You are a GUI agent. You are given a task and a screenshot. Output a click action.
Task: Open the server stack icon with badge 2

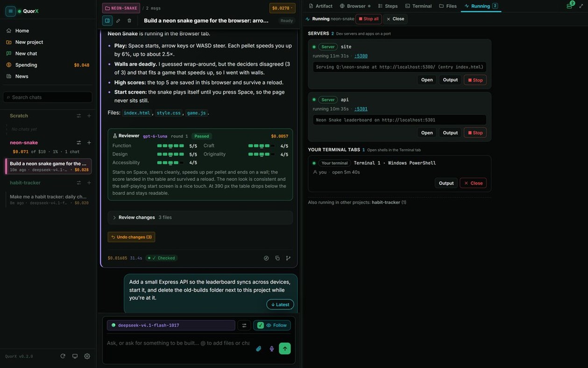pyautogui.click(x=570, y=6)
